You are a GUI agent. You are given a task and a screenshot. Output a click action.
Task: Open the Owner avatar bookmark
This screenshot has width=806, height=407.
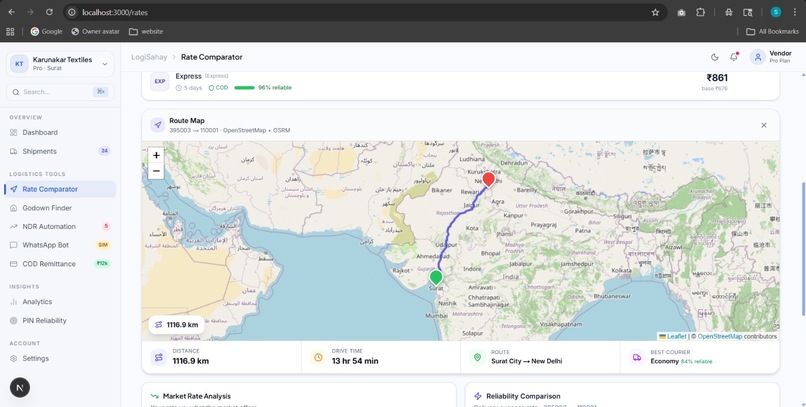click(95, 31)
